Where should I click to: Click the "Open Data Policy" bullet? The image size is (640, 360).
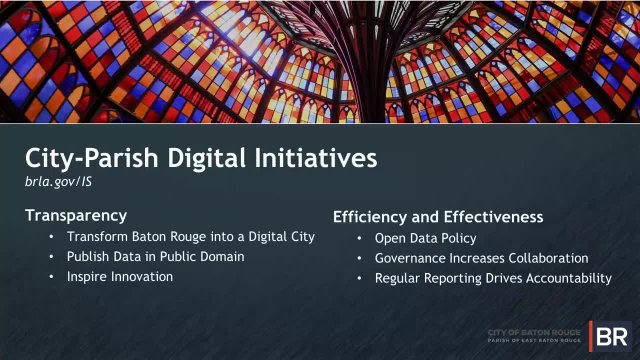pyautogui.click(x=426, y=238)
